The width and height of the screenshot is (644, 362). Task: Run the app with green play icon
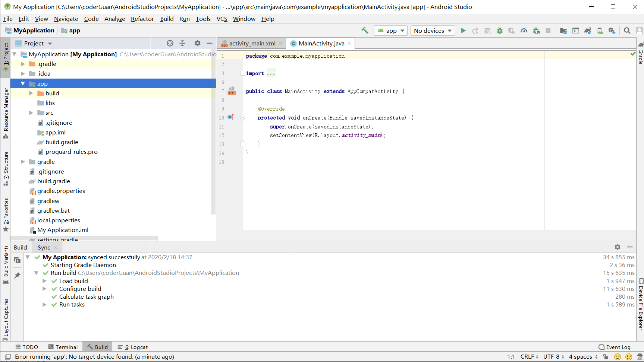coord(463,31)
